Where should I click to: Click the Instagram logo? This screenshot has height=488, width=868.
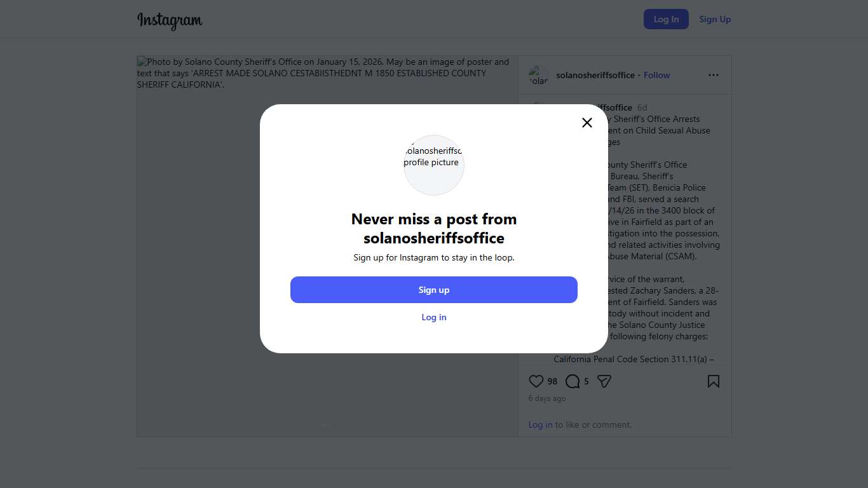pyautogui.click(x=170, y=20)
